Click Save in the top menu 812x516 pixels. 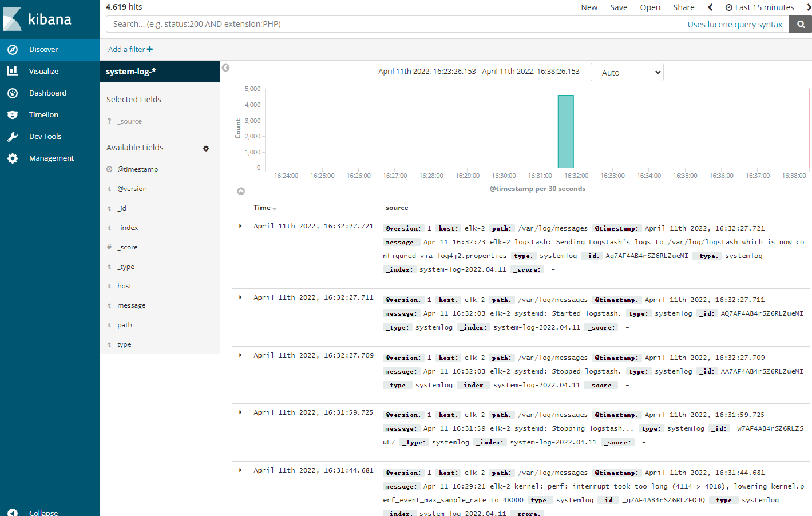click(619, 7)
